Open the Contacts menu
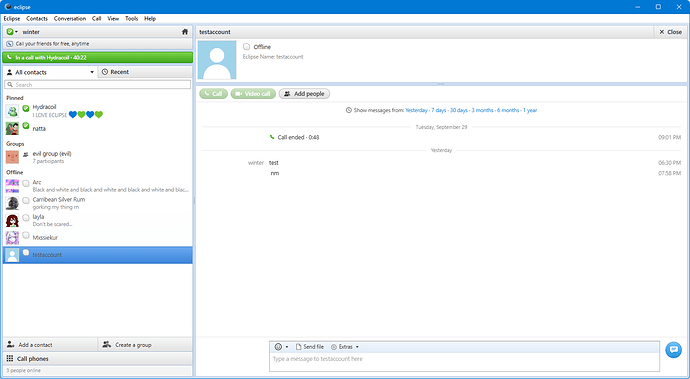The image size is (690, 379). tap(37, 18)
